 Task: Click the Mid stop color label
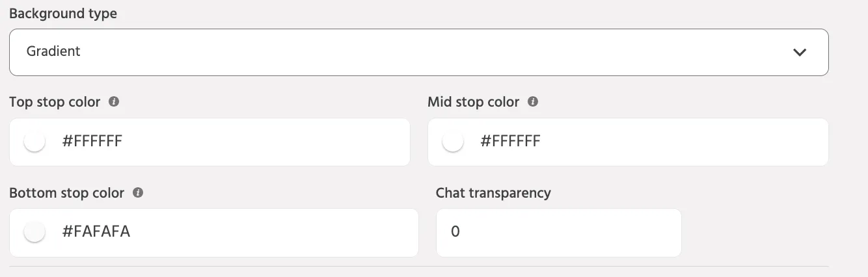pyautogui.click(x=474, y=102)
